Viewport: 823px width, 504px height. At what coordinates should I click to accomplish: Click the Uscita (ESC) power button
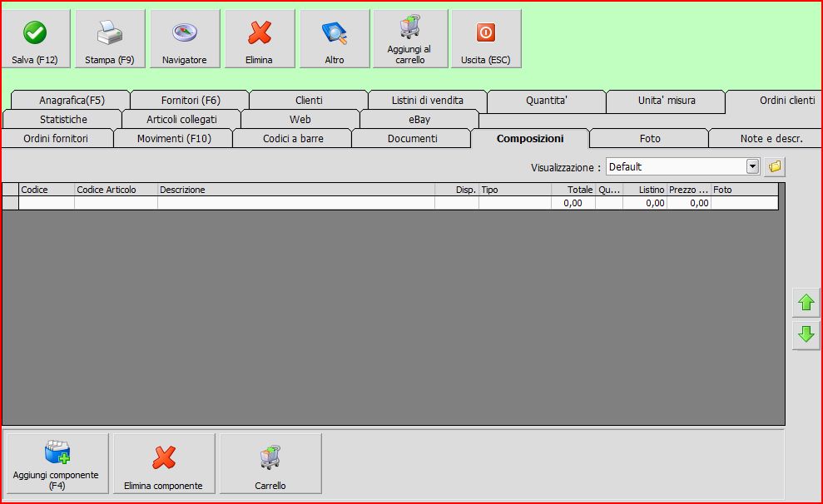(486, 39)
